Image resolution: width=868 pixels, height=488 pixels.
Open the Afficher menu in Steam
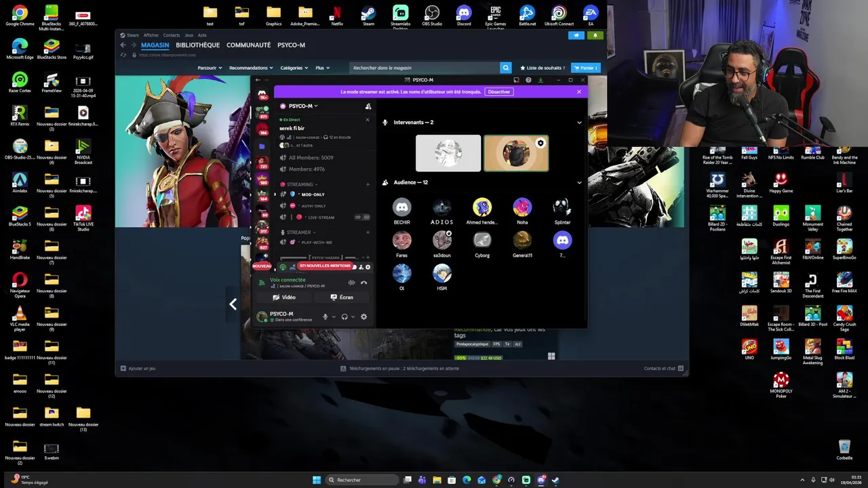(151, 35)
